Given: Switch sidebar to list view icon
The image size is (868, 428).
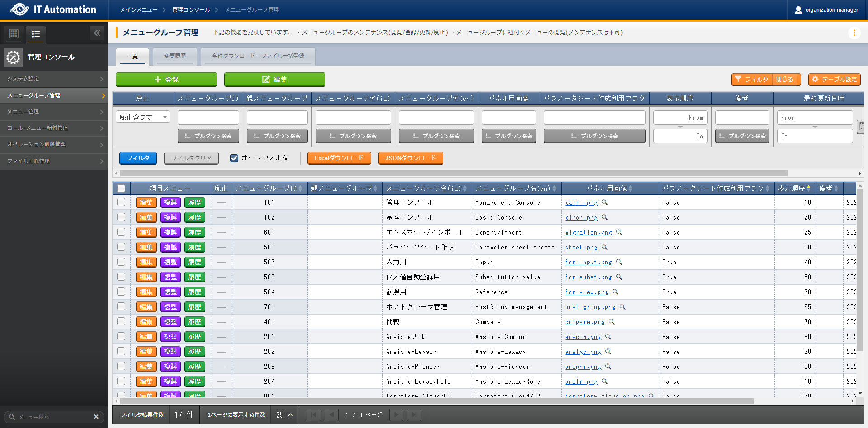Looking at the screenshot, I should coord(36,34).
